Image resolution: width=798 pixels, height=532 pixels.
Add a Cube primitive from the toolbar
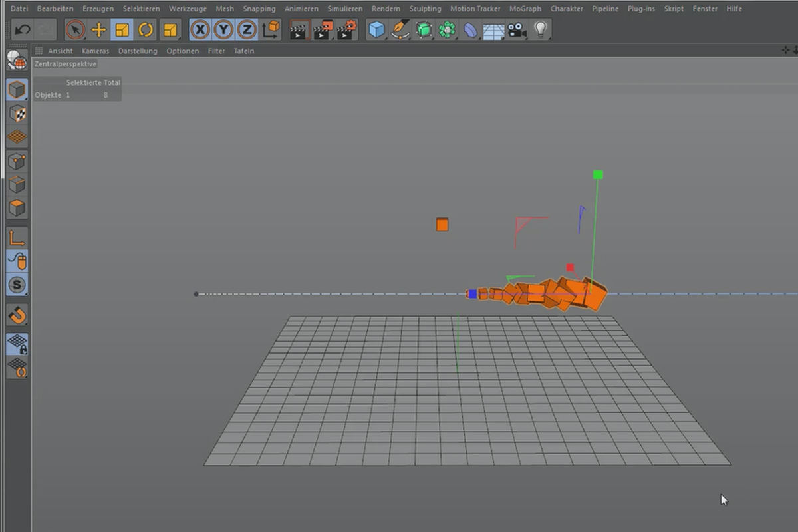pyautogui.click(x=376, y=29)
